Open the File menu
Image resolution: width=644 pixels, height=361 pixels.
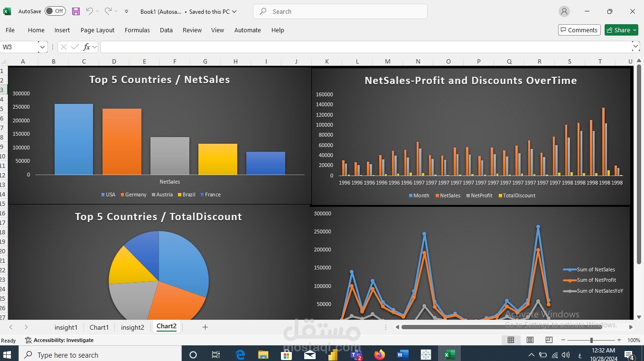click(10, 30)
